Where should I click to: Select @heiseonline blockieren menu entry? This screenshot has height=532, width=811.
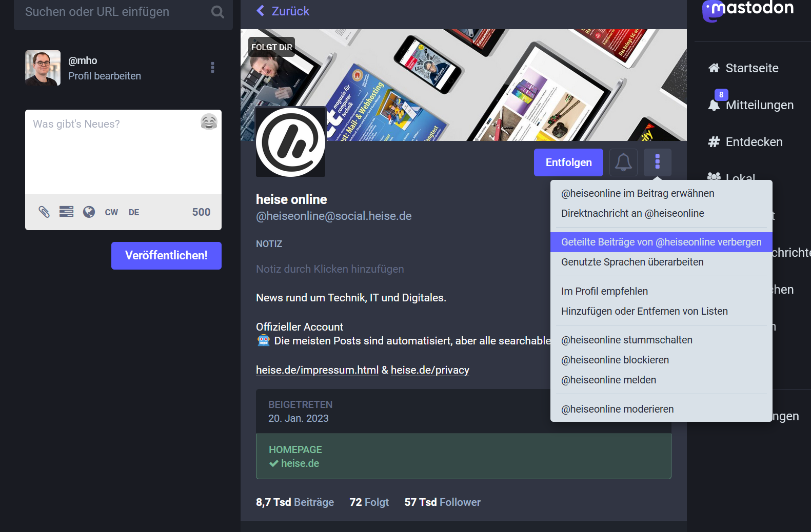pyautogui.click(x=615, y=360)
